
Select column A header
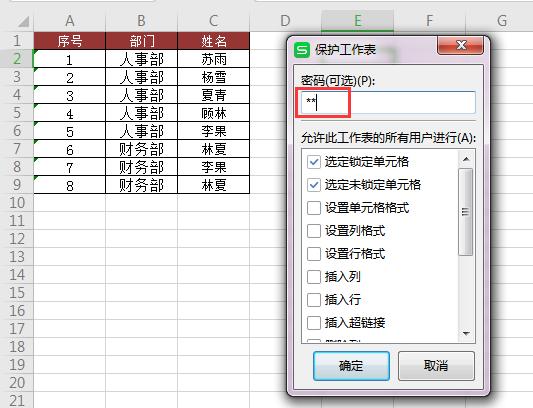tap(70, 21)
